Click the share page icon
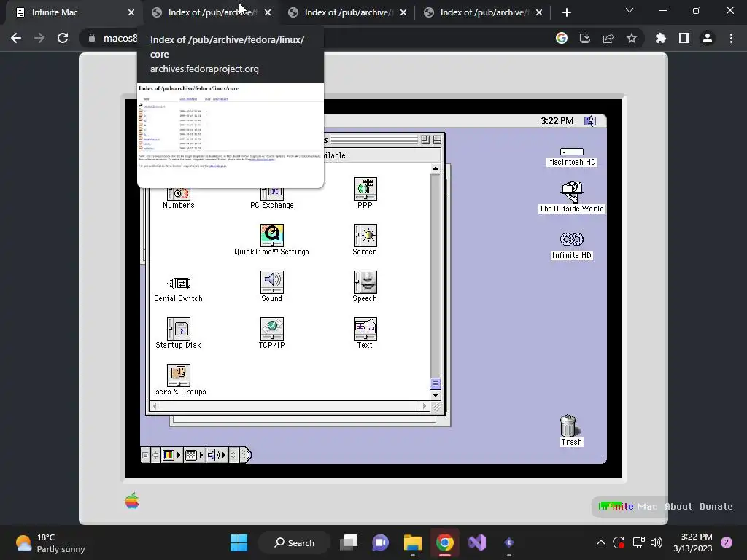Image resolution: width=747 pixels, height=560 pixels. (x=608, y=38)
